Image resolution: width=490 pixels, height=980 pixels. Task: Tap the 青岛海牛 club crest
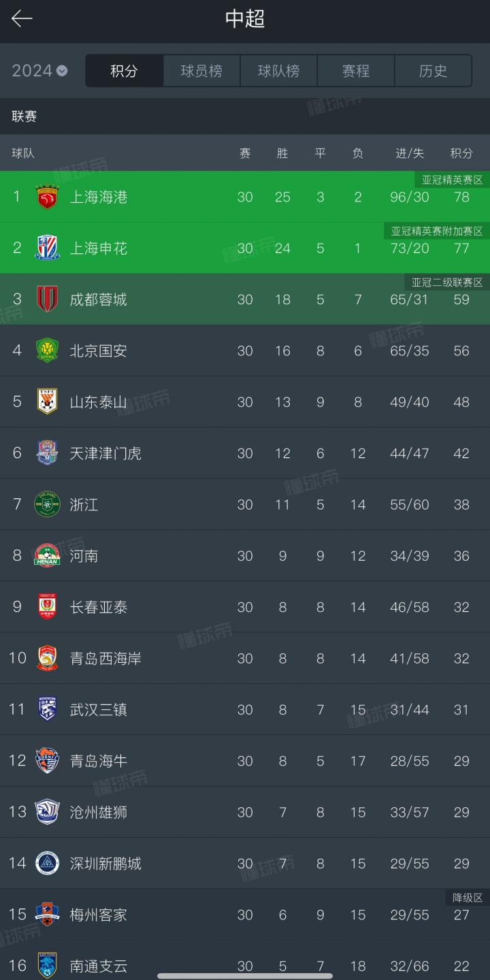(x=47, y=761)
